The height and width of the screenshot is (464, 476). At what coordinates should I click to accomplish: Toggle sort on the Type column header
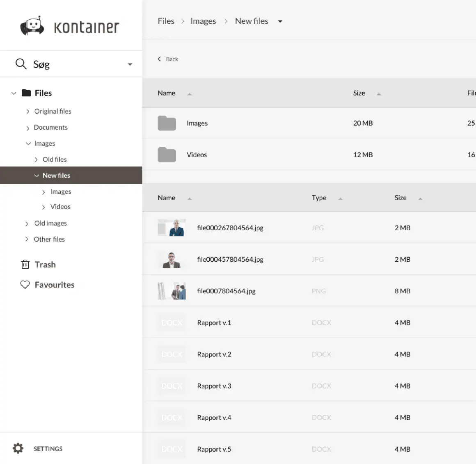coord(340,199)
